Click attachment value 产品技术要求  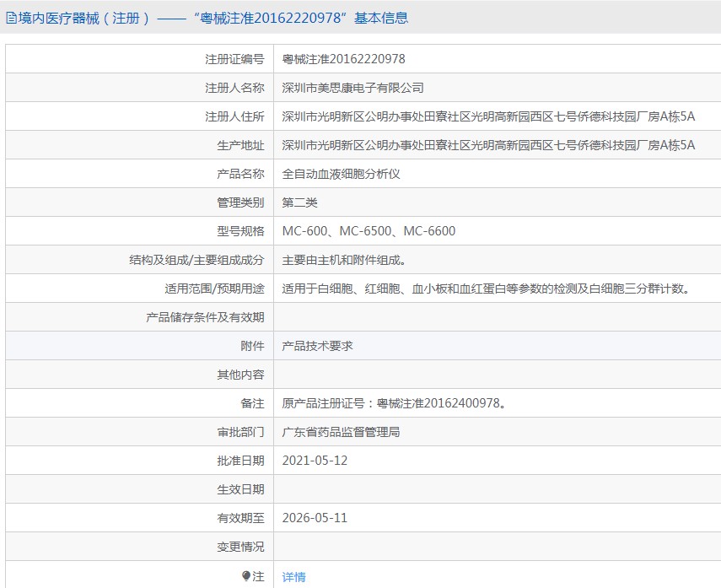(317, 346)
